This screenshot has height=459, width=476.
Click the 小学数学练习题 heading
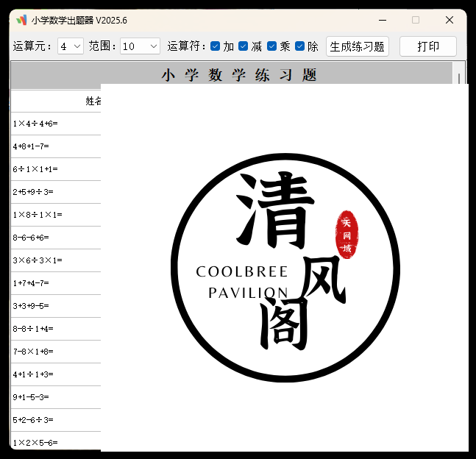pyautogui.click(x=239, y=75)
